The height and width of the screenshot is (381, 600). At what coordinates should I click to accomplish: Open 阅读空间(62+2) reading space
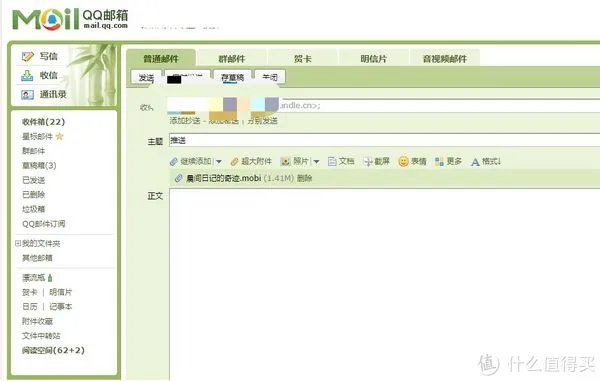pos(53,350)
